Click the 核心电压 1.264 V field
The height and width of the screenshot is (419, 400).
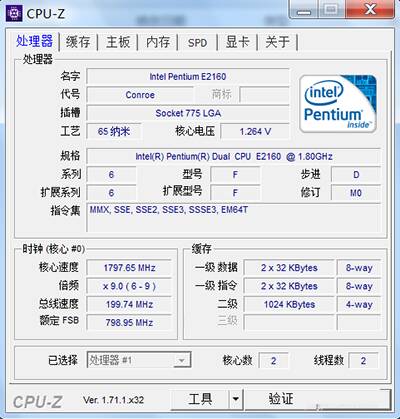pyautogui.click(x=255, y=131)
